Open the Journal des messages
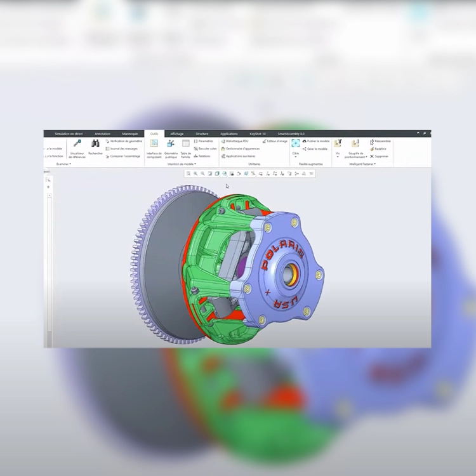This screenshot has width=476, height=476. tap(121, 149)
